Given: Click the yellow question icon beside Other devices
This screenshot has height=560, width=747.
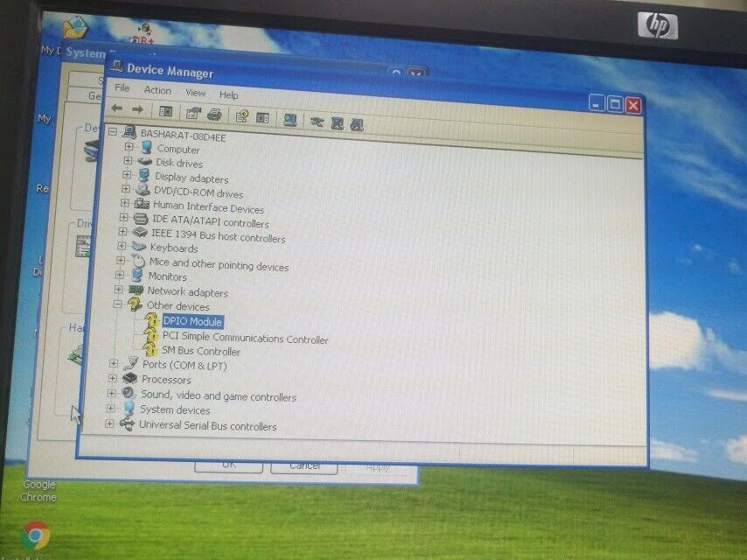Looking at the screenshot, I should coord(136,304).
